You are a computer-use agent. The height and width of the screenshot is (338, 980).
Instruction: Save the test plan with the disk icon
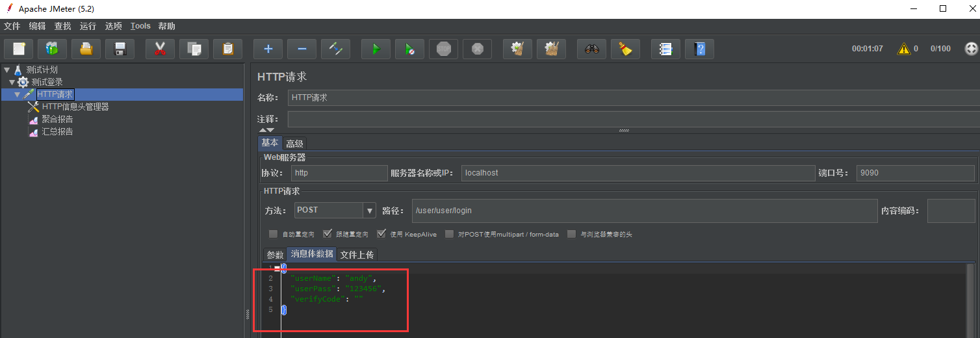pyautogui.click(x=120, y=49)
